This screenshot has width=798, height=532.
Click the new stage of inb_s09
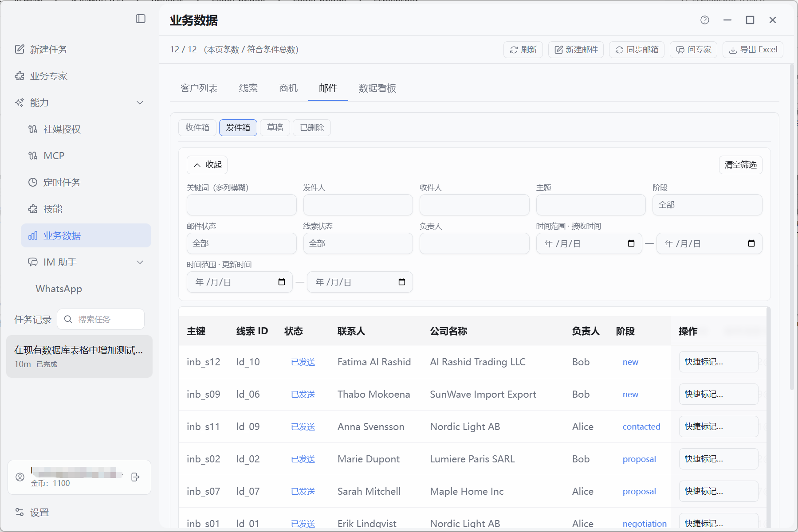pos(630,395)
